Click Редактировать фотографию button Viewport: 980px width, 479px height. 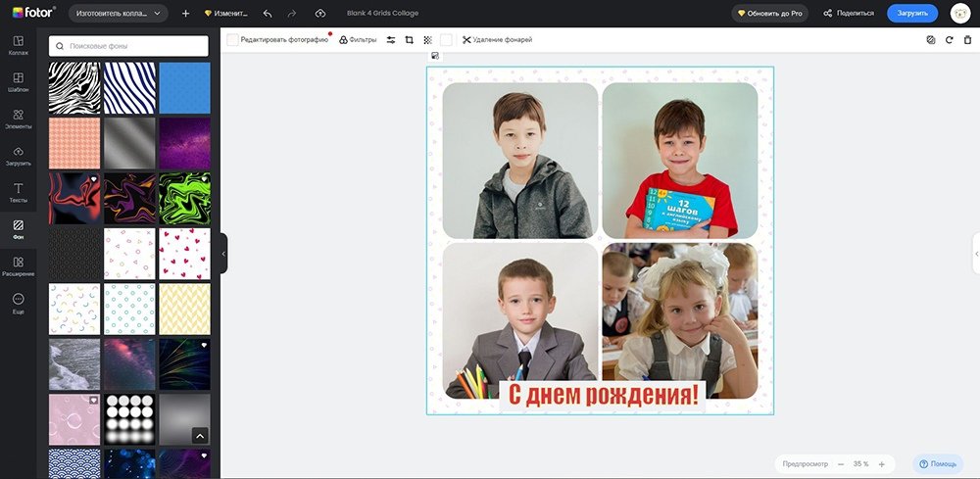click(x=277, y=40)
